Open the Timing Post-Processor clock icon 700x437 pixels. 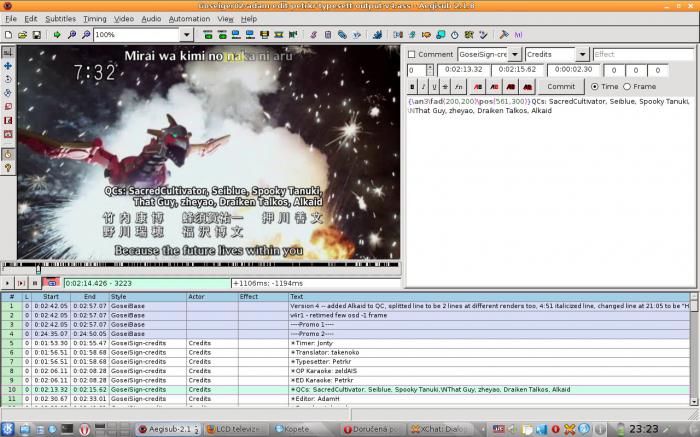pos(454,35)
